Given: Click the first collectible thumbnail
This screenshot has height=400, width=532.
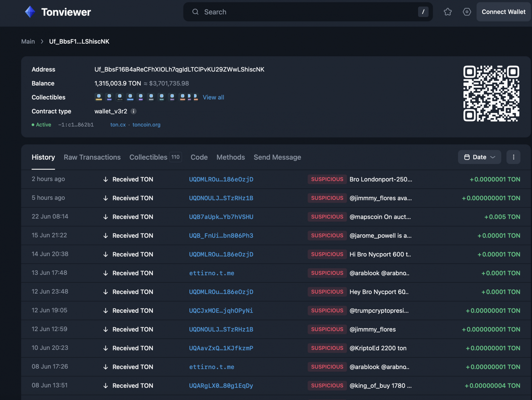Looking at the screenshot, I should point(99,97).
